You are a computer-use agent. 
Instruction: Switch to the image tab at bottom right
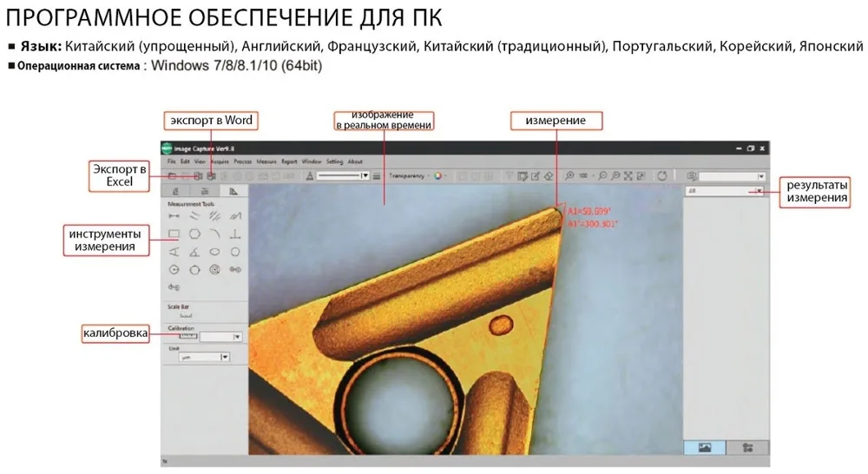coord(705,447)
